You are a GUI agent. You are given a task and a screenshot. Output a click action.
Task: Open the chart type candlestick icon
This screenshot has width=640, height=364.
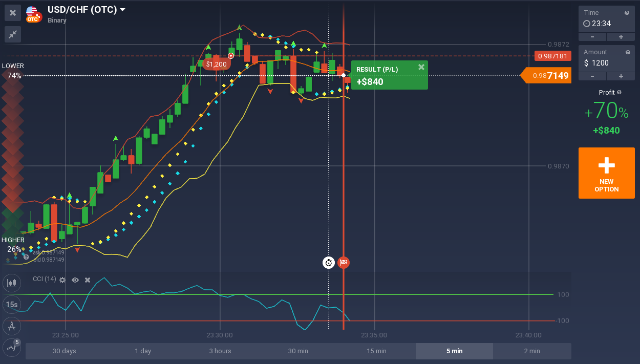12,282
